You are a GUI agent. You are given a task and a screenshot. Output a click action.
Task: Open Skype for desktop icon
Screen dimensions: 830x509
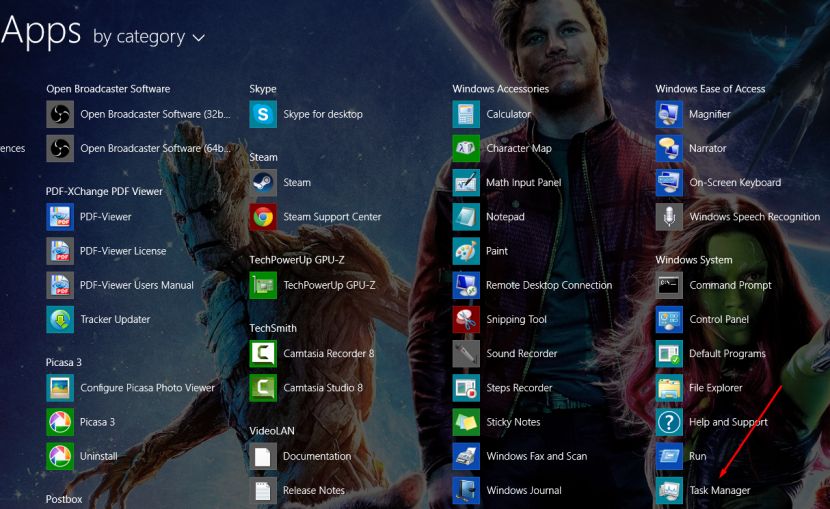click(x=263, y=114)
